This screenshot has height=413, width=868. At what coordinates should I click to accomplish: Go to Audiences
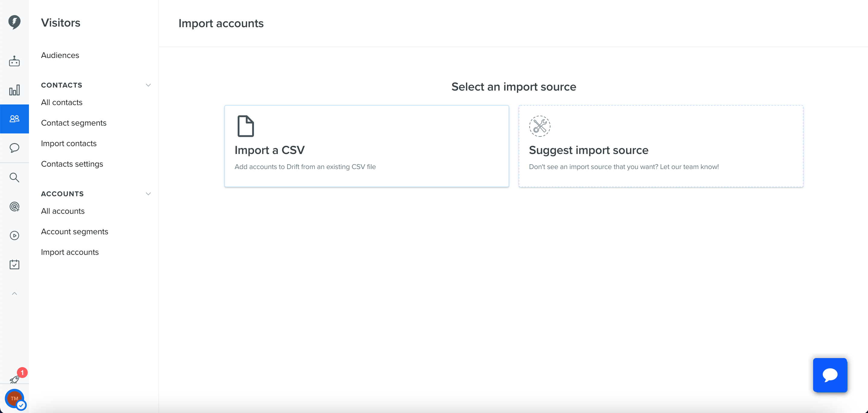pyautogui.click(x=60, y=55)
